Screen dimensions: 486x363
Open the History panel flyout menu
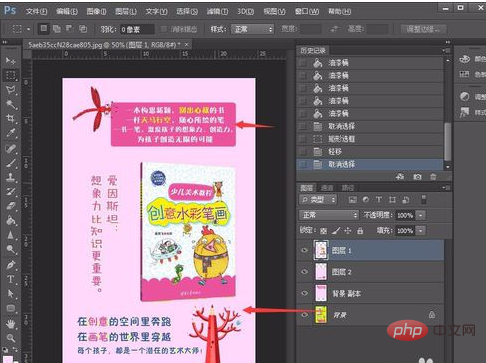446,51
